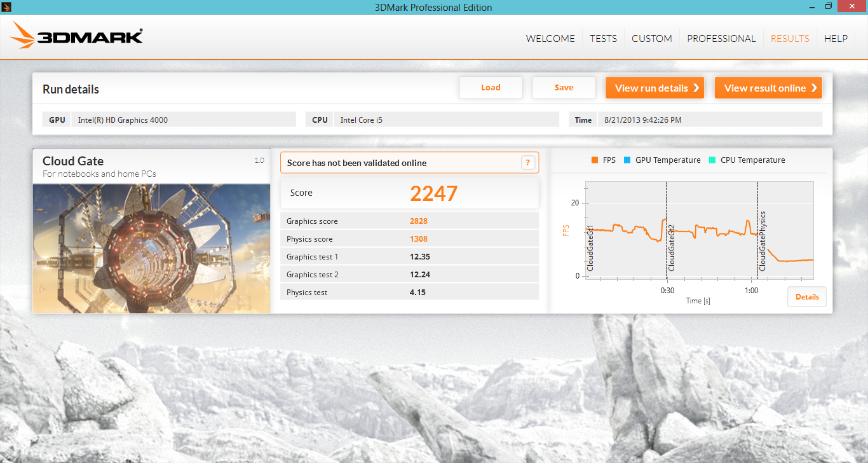Viewport: 868px width, 463px height.
Task: Open the CUSTOM tab
Action: [651, 38]
